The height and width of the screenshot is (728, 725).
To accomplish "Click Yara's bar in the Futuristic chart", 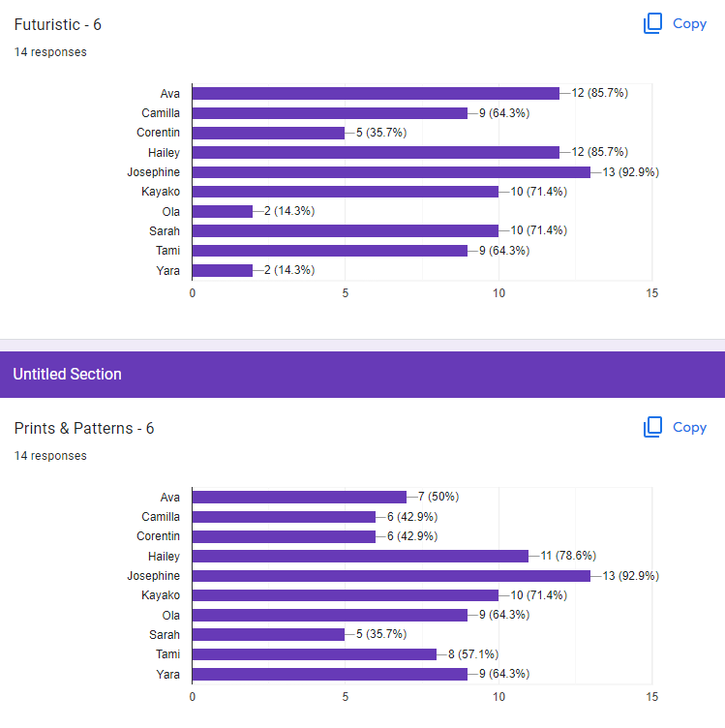I will (223, 270).
